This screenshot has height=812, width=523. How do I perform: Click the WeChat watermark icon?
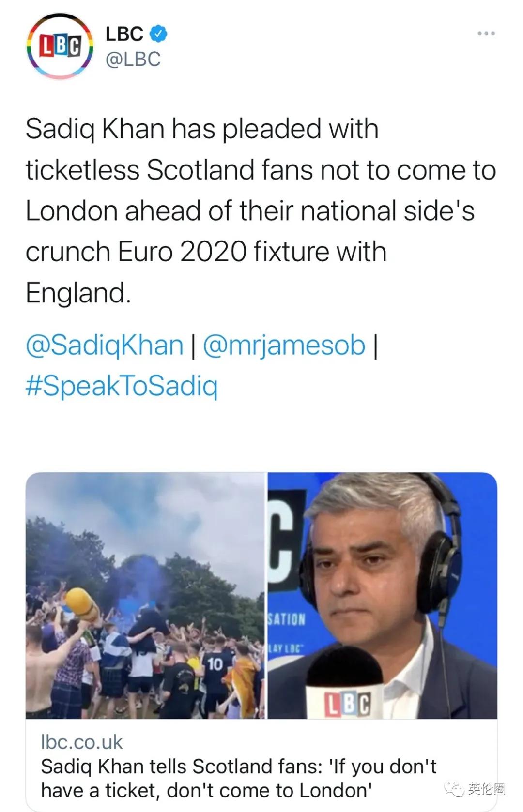pyautogui.click(x=455, y=789)
